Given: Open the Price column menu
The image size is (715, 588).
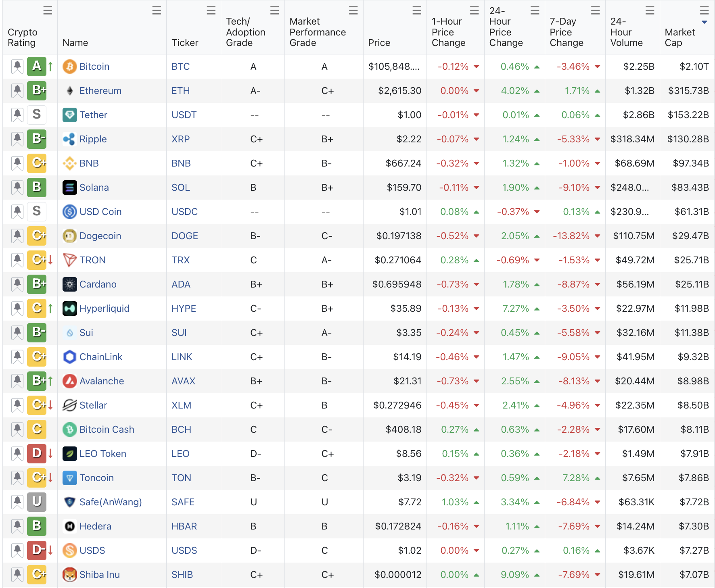Looking at the screenshot, I should (417, 10).
